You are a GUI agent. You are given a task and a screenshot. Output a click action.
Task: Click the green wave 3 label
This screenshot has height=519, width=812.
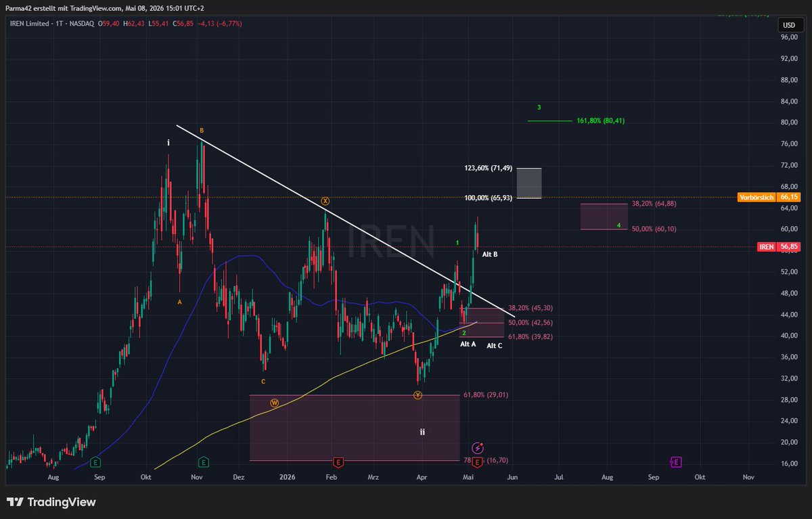tap(539, 107)
